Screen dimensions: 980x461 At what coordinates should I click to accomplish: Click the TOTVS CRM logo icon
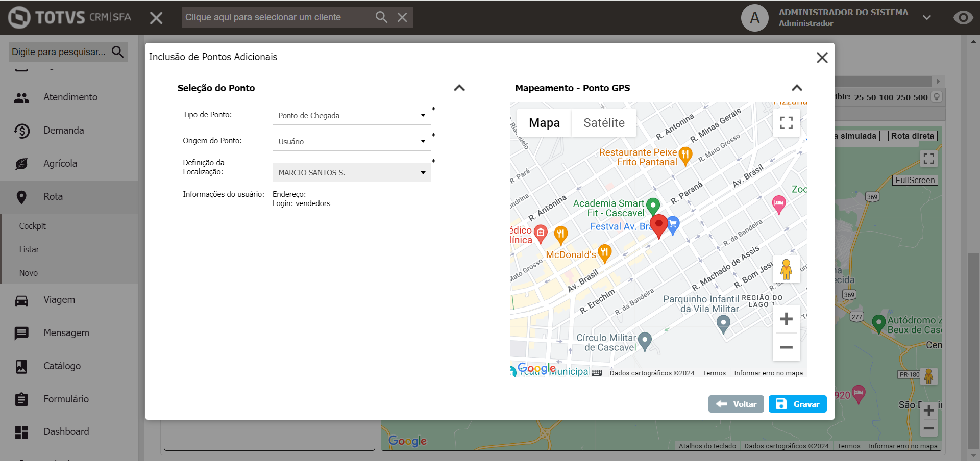(x=19, y=17)
